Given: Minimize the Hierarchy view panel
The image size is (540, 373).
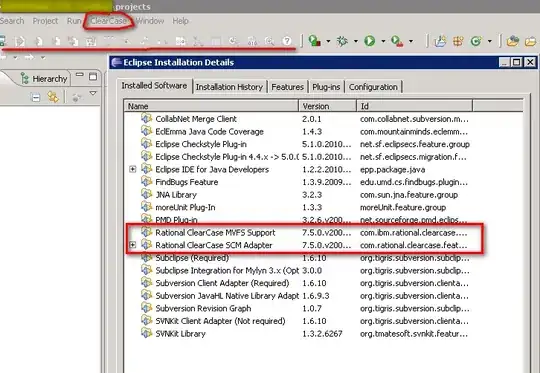Looking at the screenshot, I should click(x=80, y=74).
